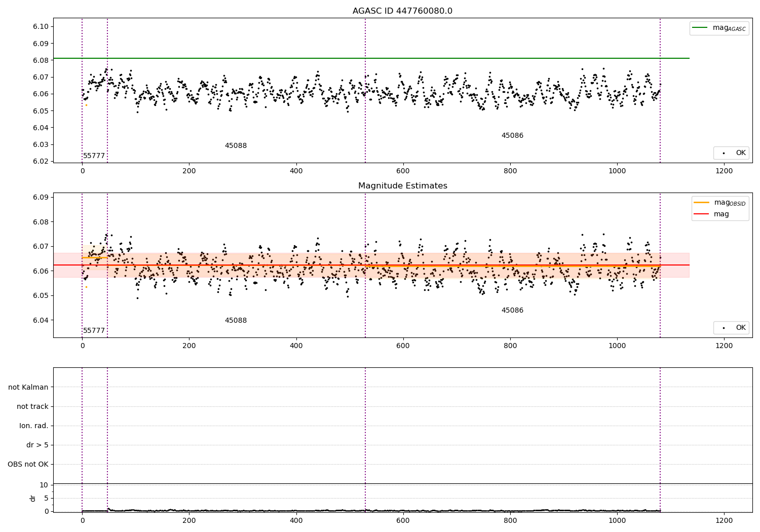Click the rotated 'dr' y-axis label
760x532 pixels.
pyautogui.click(x=33, y=498)
